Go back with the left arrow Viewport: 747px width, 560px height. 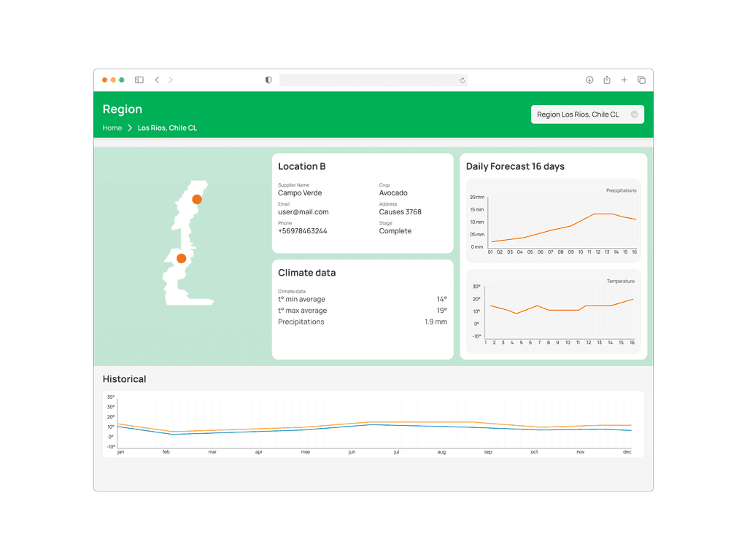157,80
